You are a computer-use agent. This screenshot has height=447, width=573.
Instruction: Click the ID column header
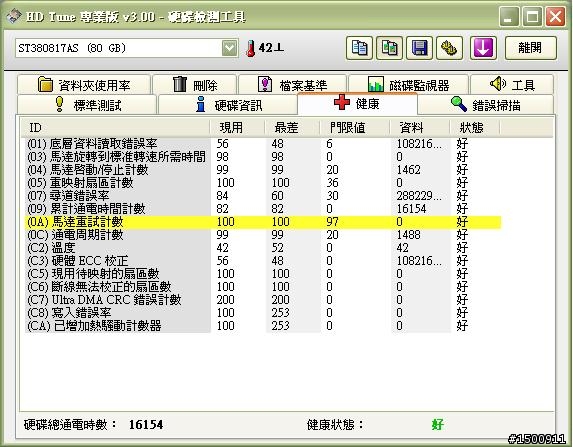click(x=115, y=128)
